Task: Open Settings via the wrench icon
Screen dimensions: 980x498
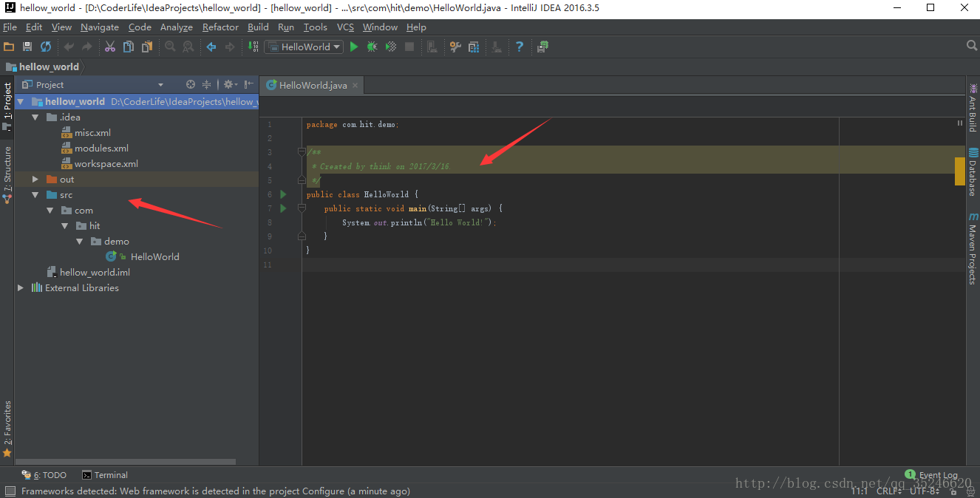Action: coord(455,47)
